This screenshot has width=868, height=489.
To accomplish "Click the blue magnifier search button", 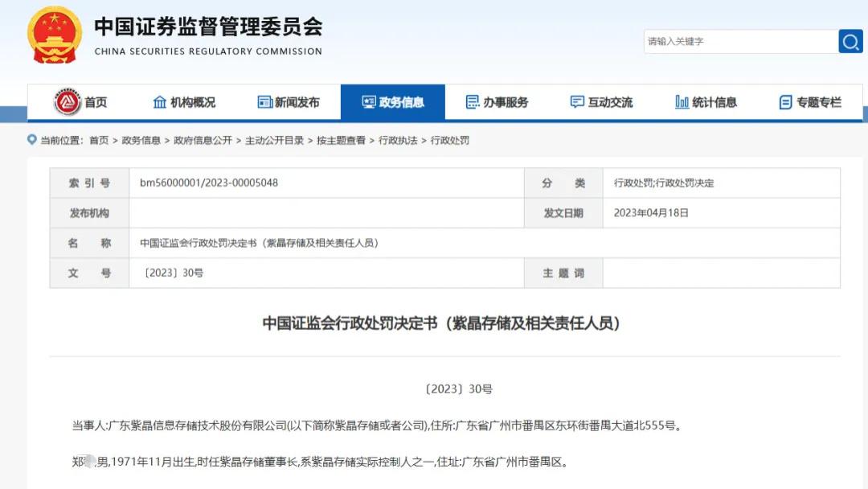I will 850,41.
